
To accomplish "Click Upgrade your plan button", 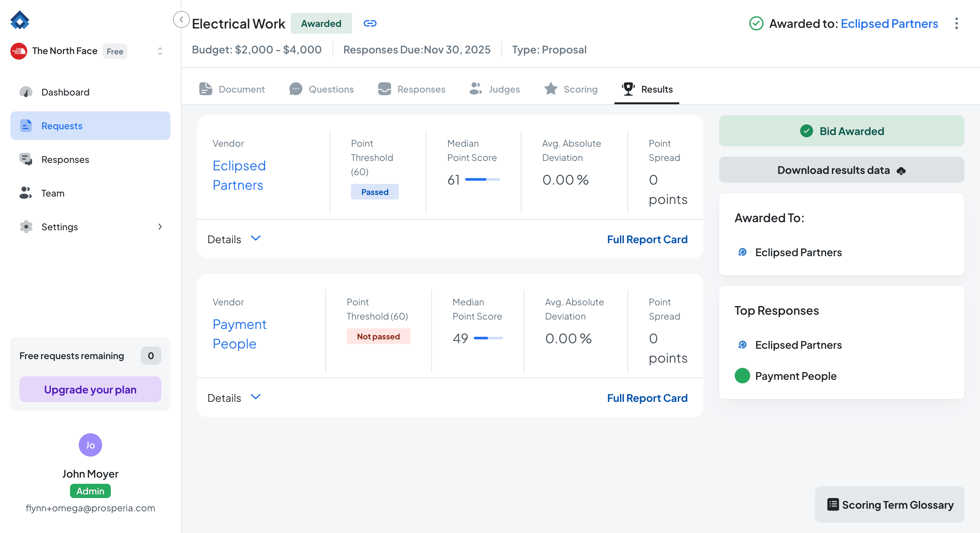I will pyautogui.click(x=90, y=389).
